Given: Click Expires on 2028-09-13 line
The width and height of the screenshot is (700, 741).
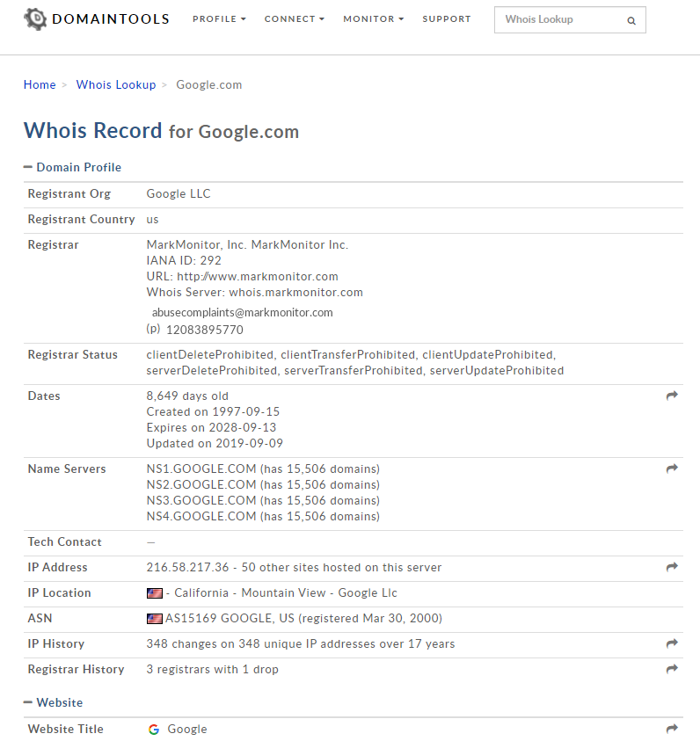Looking at the screenshot, I should point(211,428).
